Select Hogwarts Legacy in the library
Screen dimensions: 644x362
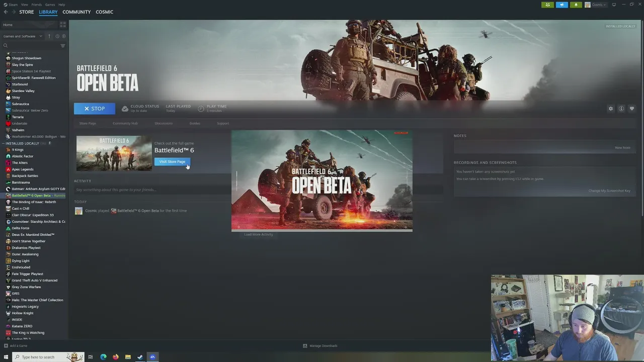(x=25, y=307)
